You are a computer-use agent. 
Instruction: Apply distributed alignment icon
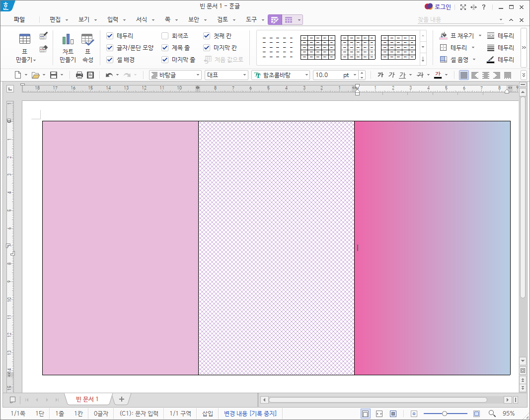pos(508,75)
